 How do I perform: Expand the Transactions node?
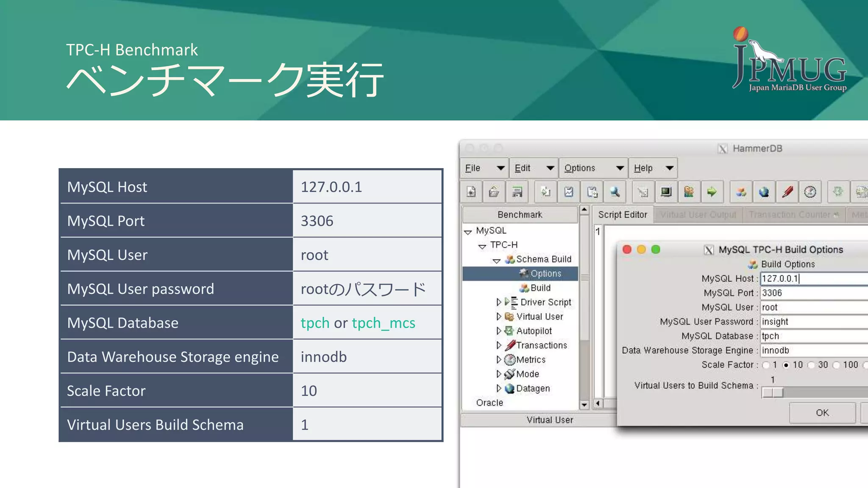click(499, 345)
